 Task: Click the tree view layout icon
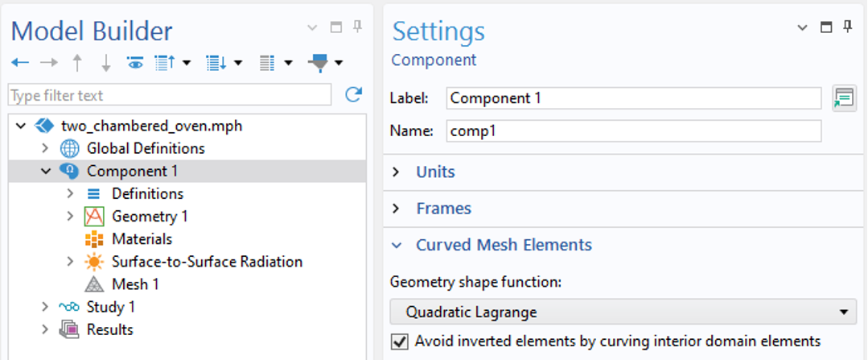pos(267,63)
